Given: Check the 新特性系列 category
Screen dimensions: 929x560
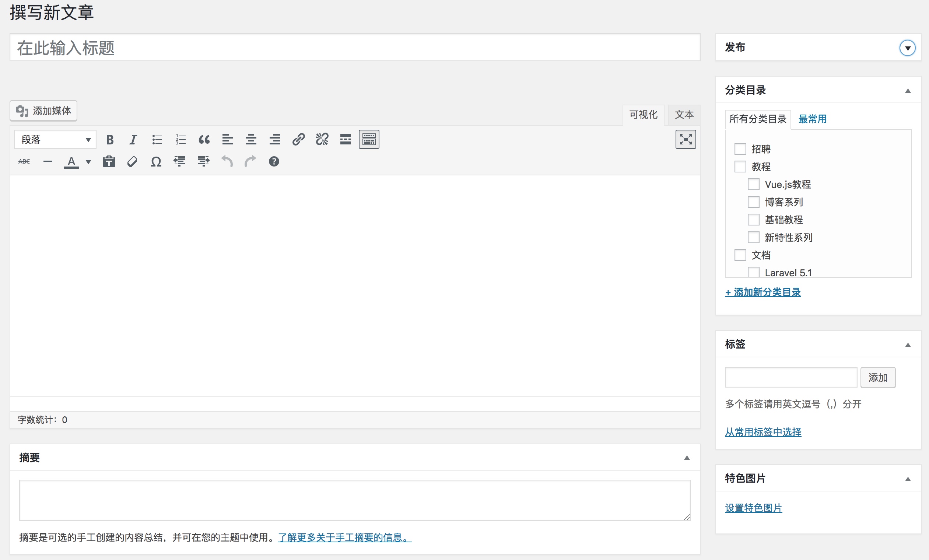Looking at the screenshot, I should [x=753, y=237].
